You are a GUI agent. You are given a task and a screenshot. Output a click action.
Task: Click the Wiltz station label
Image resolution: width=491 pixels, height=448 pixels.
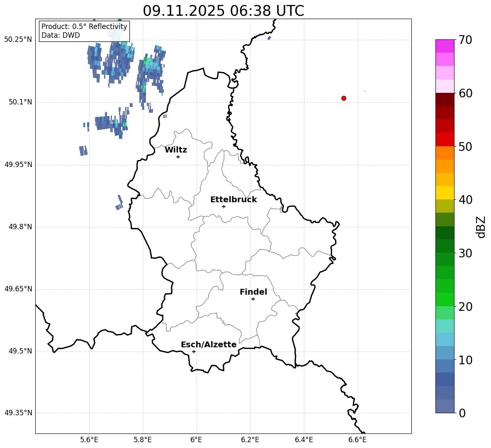pos(176,150)
